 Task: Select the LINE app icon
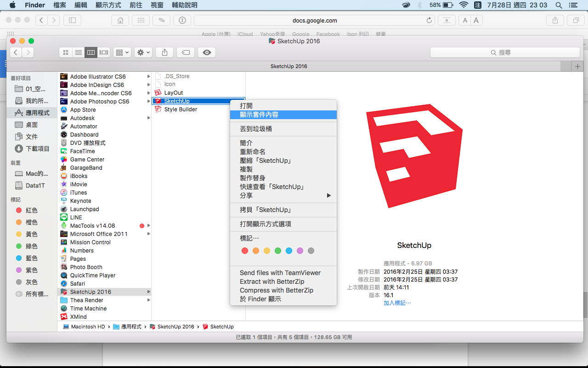64,218
